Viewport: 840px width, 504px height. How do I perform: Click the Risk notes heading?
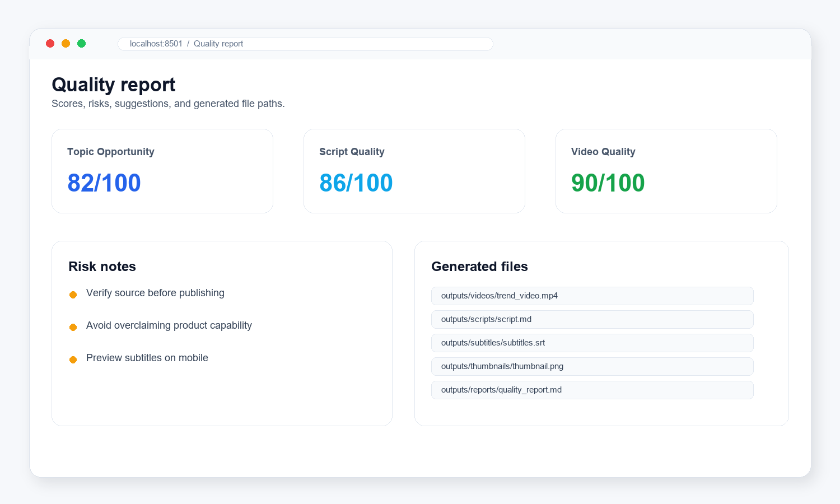[x=102, y=267]
